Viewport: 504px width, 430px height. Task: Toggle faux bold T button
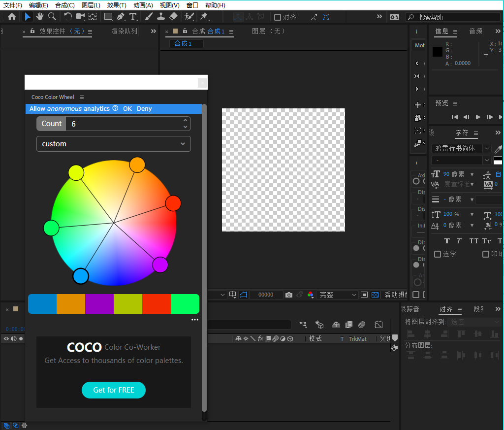point(447,241)
